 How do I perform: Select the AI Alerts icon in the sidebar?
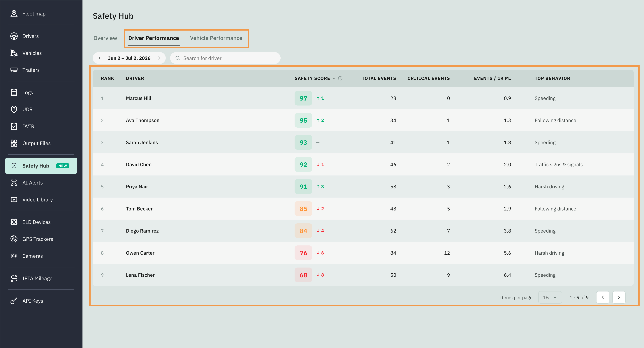[x=14, y=183]
